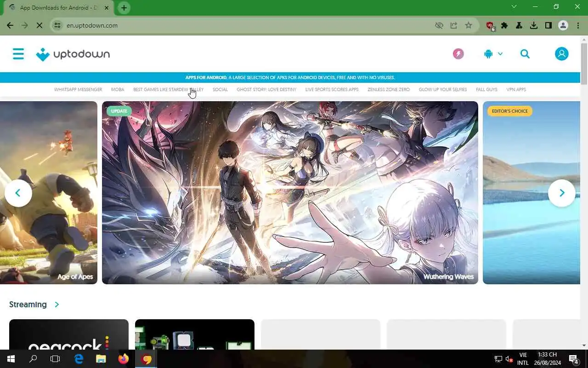The width and height of the screenshot is (588, 368).
Task: Open the WHATSAPP MESSENGER link
Action: click(78, 90)
